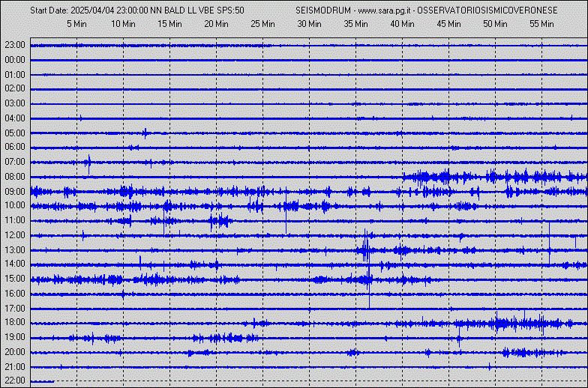
Task: Click the 00:00 hour row label
Action: click(15, 60)
